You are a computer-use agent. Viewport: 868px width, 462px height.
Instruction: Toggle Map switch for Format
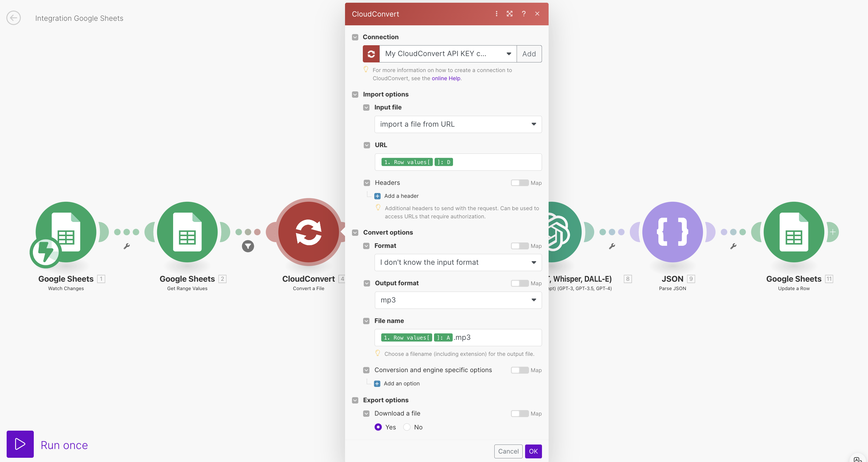point(519,246)
